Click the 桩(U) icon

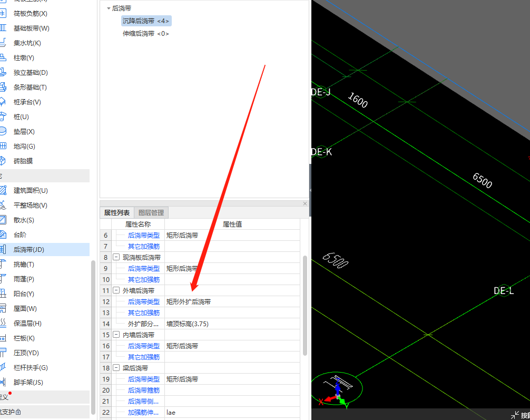coord(3,116)
